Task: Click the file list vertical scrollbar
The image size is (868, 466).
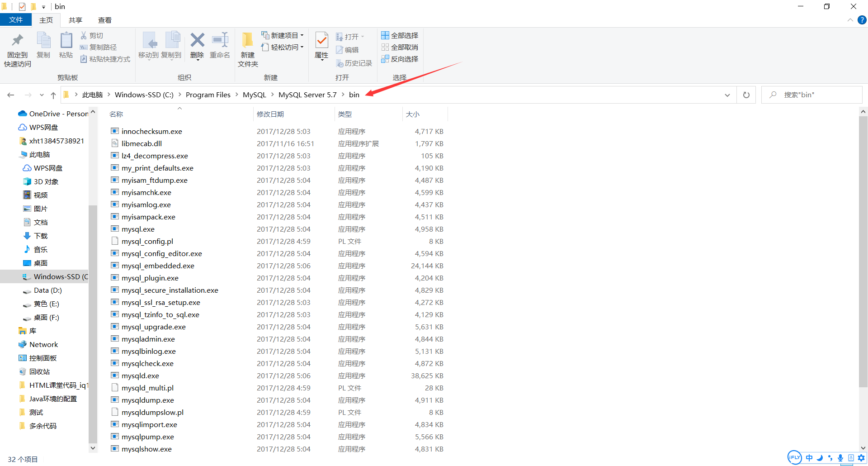Action: [x=863, y=251]
